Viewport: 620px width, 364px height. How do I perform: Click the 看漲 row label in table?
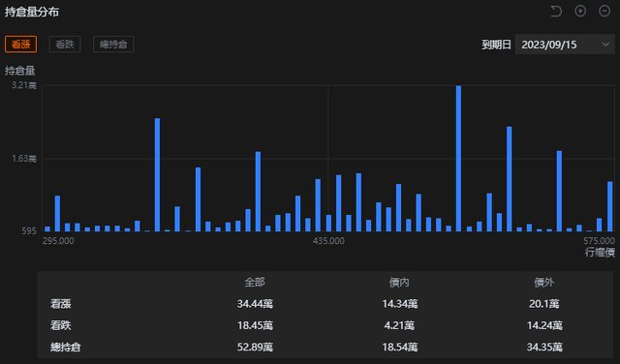61,304
